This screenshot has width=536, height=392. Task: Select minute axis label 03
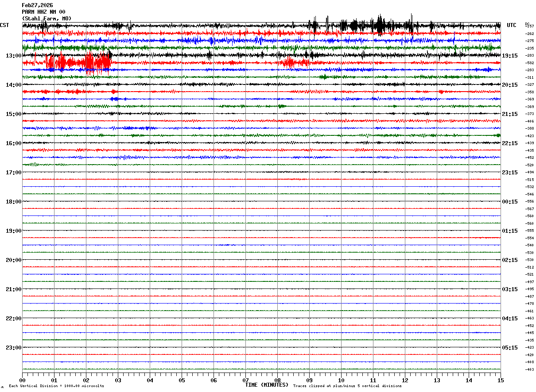[118, 380]
